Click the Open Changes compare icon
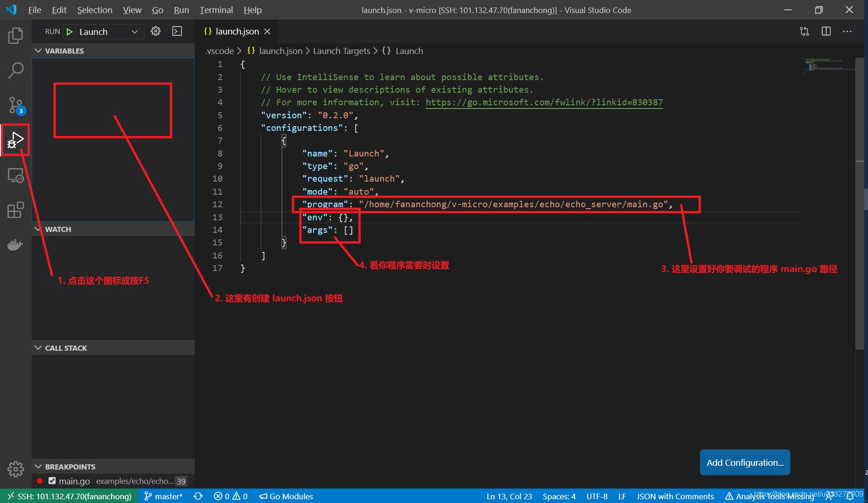This screenshot has width=868, height=503. 804,31
